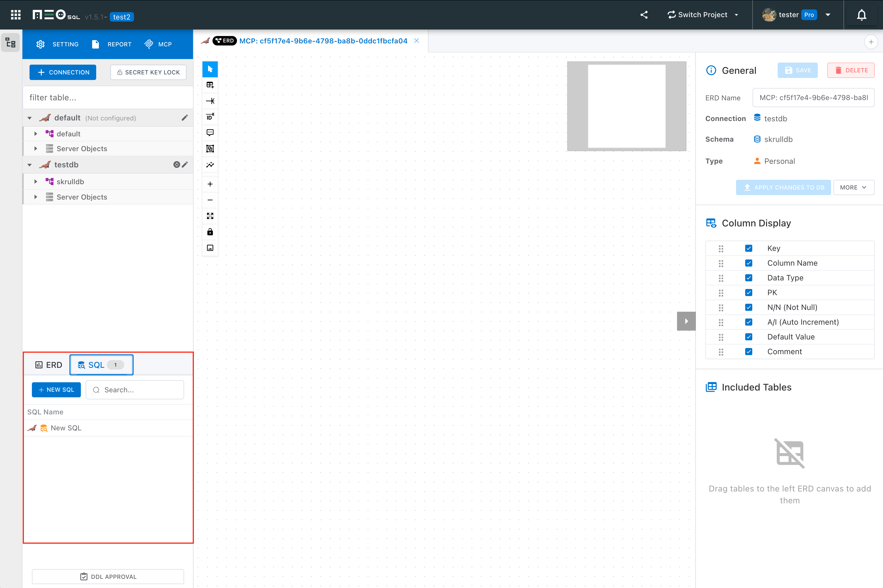
Task: Select the identifying key ID tool
Action: pyautogui.click(x=210, y=117)
